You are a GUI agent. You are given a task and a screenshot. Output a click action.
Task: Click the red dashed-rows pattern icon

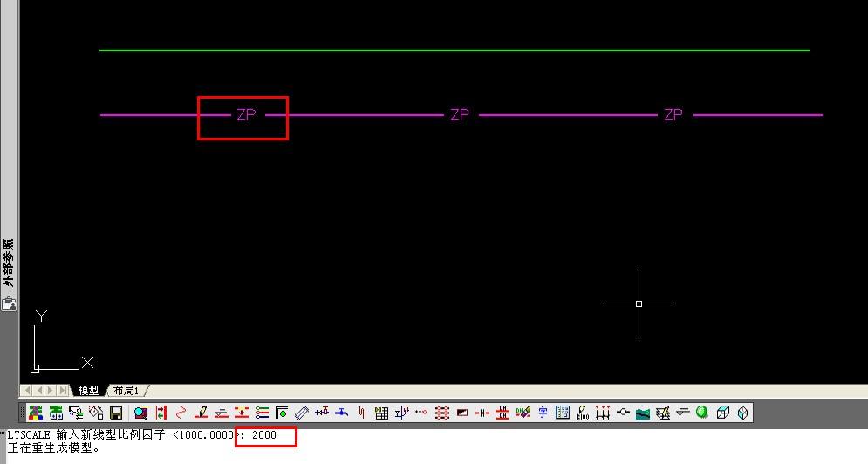(441, 413)
